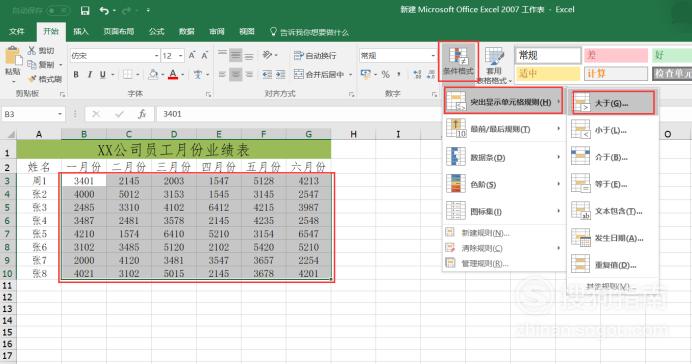Image resolution: width=692 pixels, height=364 pixels.
Task: Choose Less Than rule
Action: [613, 130]
